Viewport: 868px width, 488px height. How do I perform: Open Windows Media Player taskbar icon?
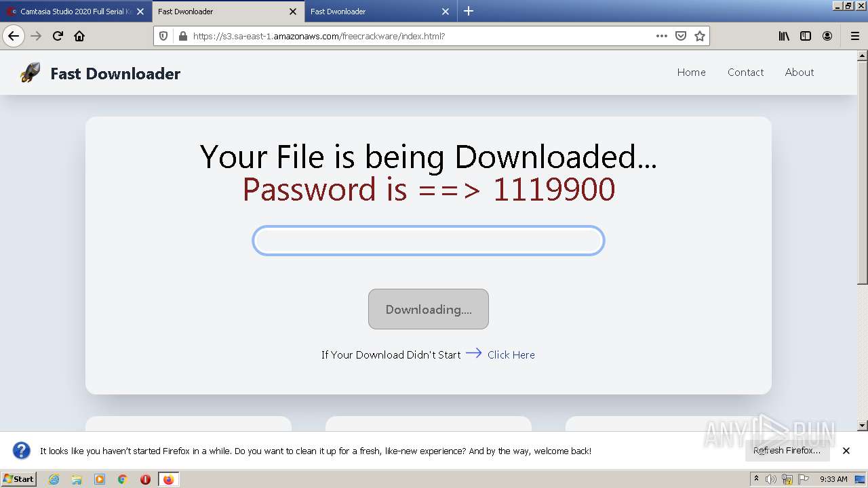pos(100,479)
